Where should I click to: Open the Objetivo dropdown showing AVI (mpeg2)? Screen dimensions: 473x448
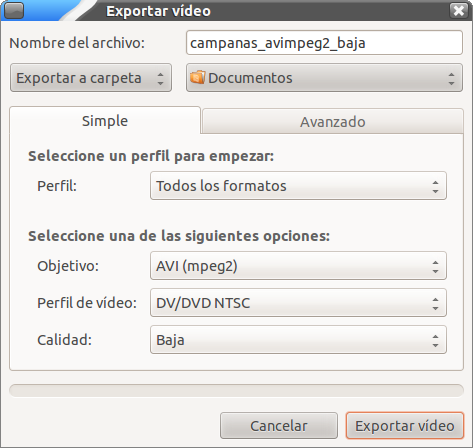point(298,266)
